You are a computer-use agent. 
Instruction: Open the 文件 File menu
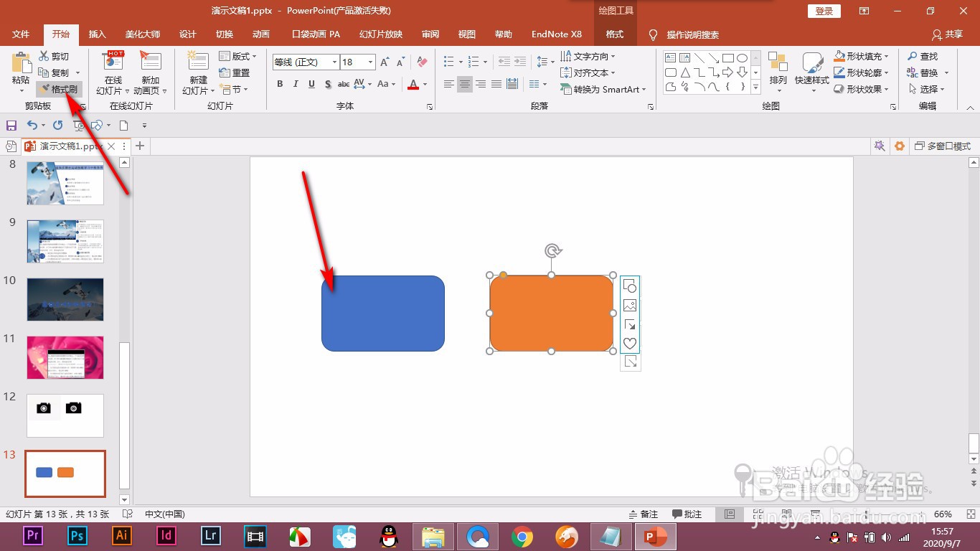point(21,34)
